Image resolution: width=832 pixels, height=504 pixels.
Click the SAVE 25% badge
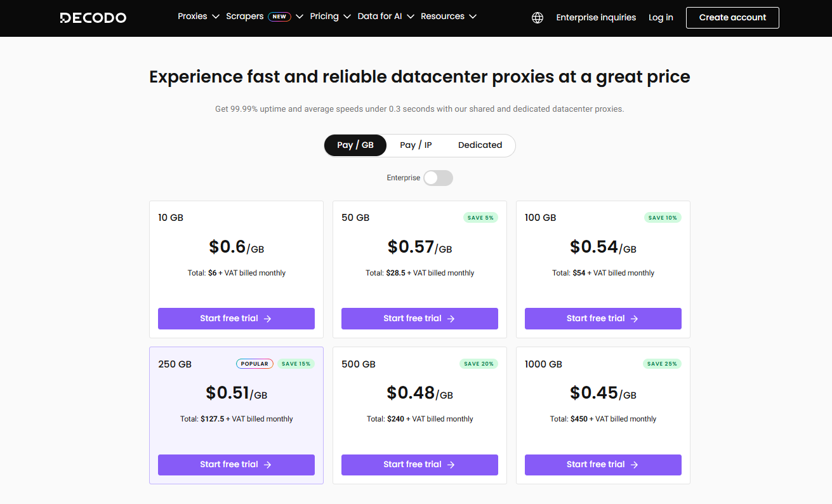663,364
